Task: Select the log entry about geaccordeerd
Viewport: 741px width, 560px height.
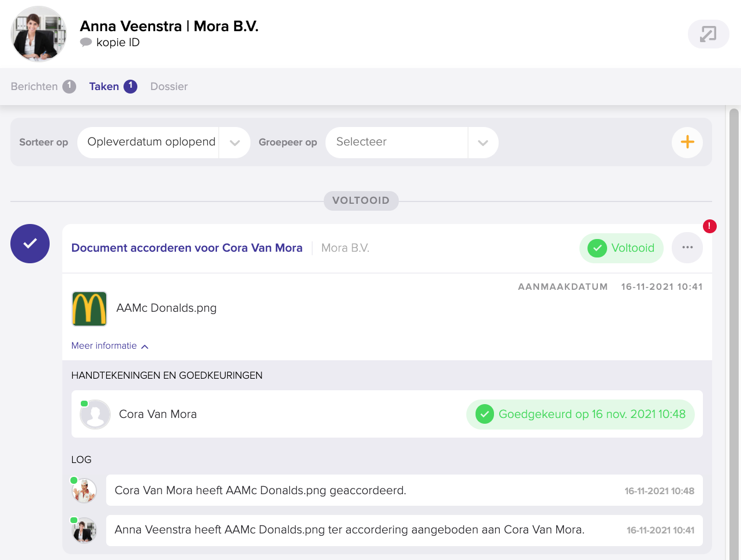Action: 405,490
